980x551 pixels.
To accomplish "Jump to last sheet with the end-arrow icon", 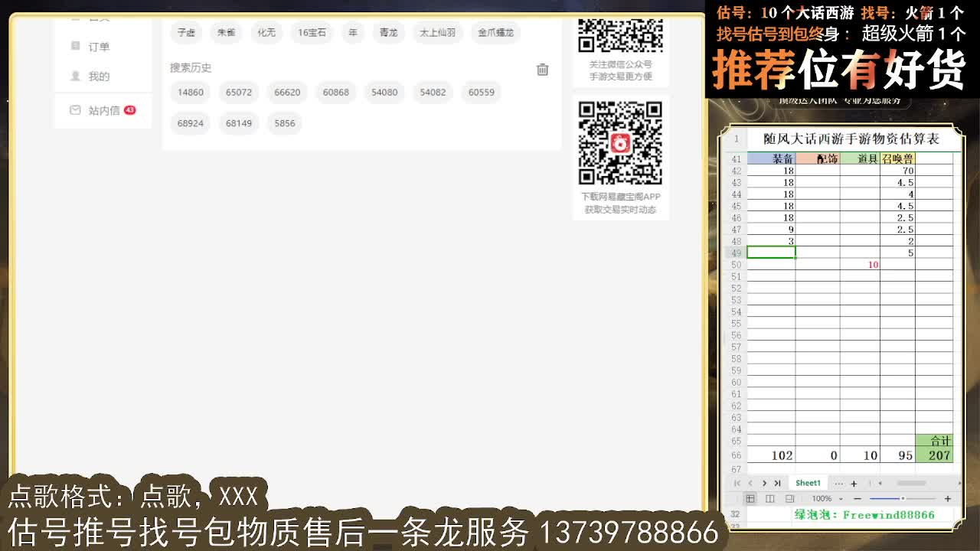I will pos(778,483).
